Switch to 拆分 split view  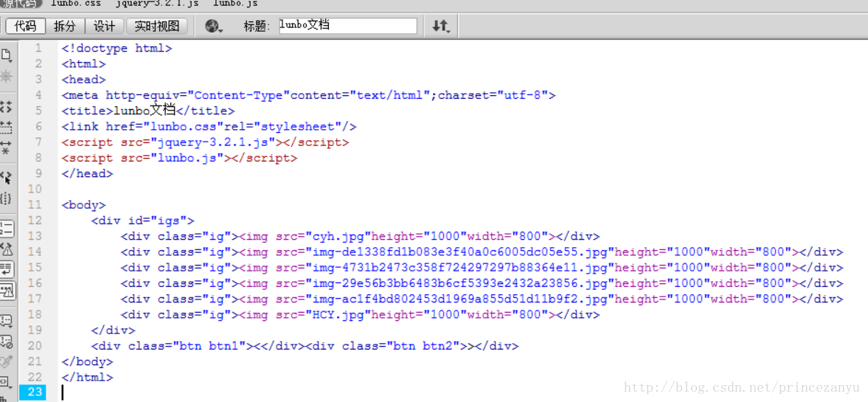pyautogui.click(x=65, y=26)
